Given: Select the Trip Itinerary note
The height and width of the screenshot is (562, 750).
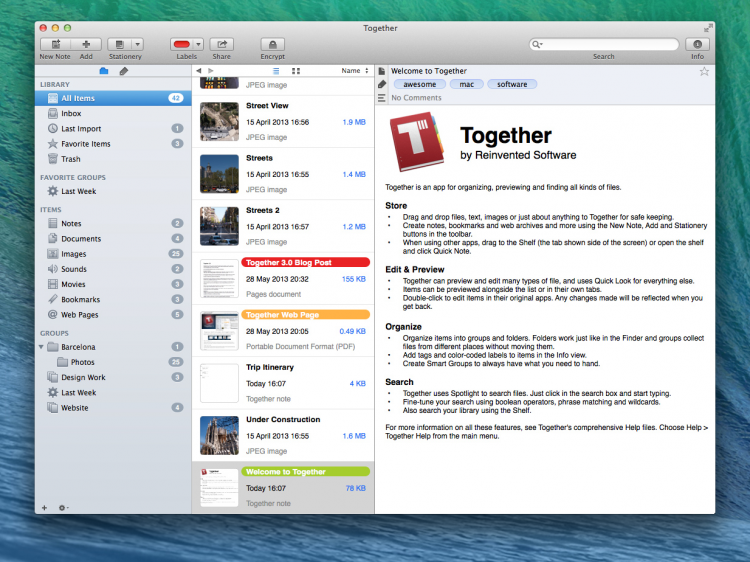Looking at the screenshot, I should pyautogui.click(x=283, y=383).
